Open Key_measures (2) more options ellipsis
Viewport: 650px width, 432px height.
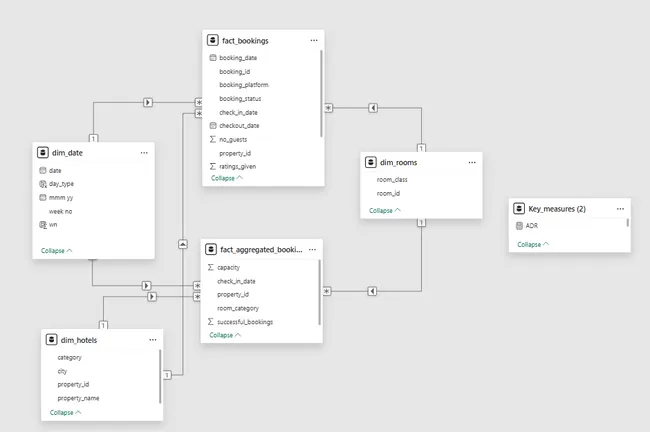620,209
